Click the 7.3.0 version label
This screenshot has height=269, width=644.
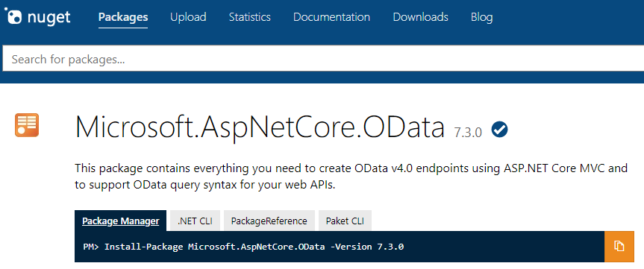tap(468, 133)
